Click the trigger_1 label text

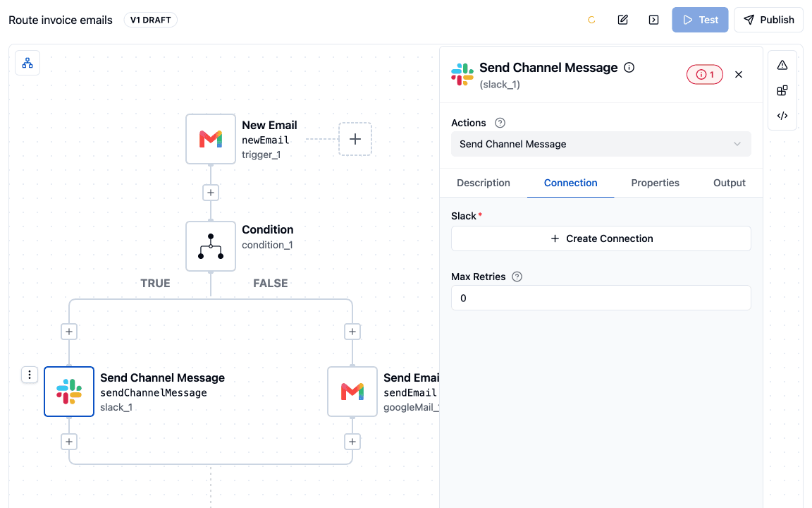(261, 155)
